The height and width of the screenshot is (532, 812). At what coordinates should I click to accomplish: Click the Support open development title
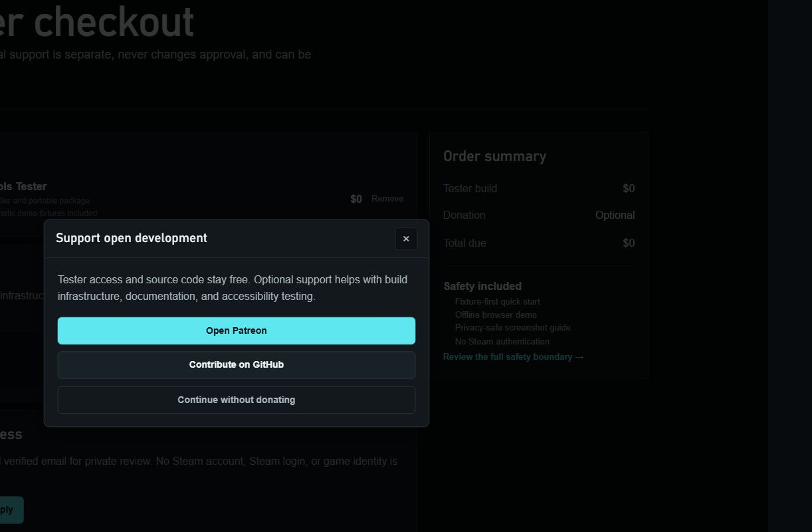coord(132,238)
